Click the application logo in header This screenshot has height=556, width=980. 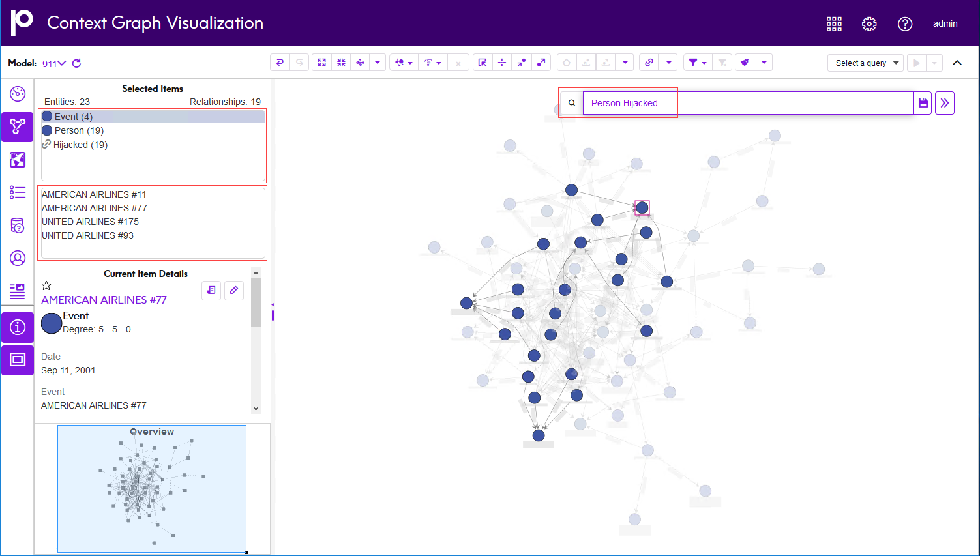[x=22, y=22]
